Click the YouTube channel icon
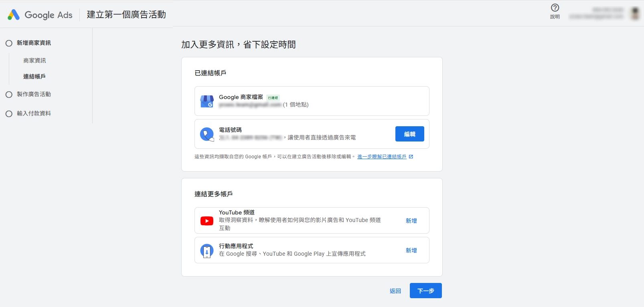 [x=207, y=221]
